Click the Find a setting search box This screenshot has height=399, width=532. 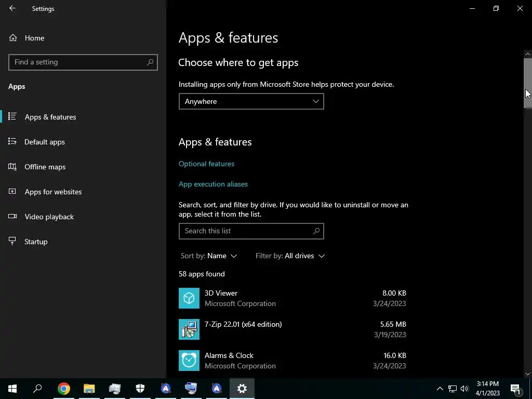(83, 62)
